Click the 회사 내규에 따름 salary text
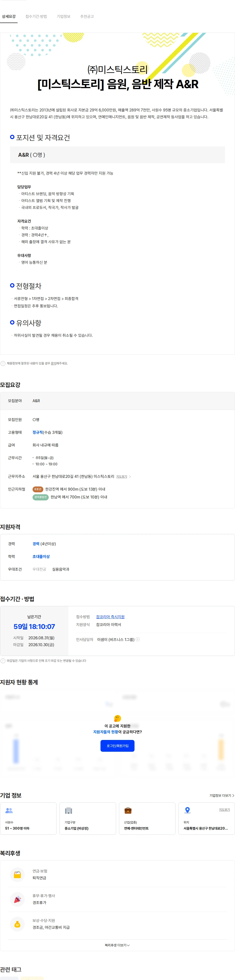235x980 pixels. click(x=46, y=445)
